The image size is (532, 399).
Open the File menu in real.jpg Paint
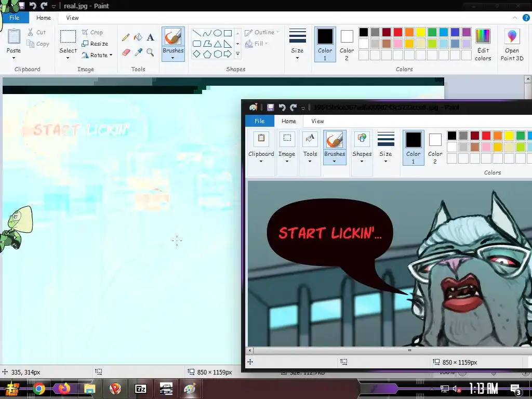click(x=14, y=18)
